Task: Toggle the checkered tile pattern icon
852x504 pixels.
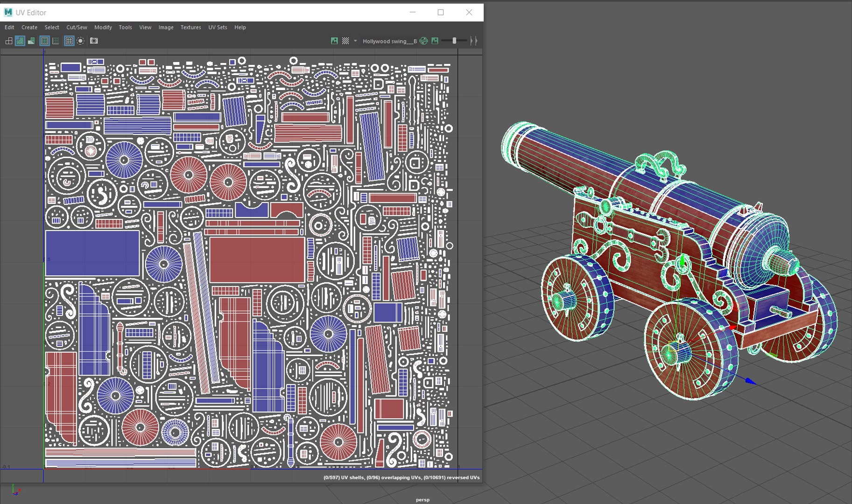Action: point(345,41)
